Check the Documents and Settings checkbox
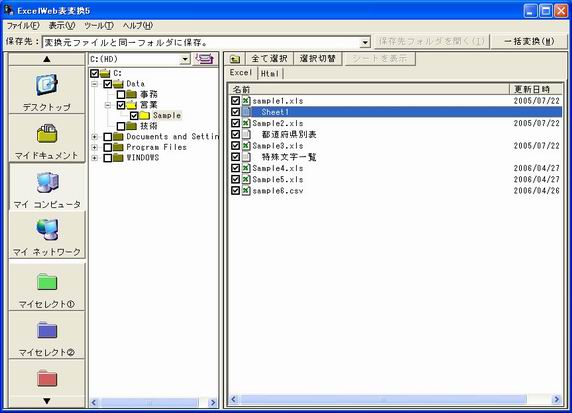Viewport: 572px width, 413px height. pyautogui.click(x=108, y=137)
